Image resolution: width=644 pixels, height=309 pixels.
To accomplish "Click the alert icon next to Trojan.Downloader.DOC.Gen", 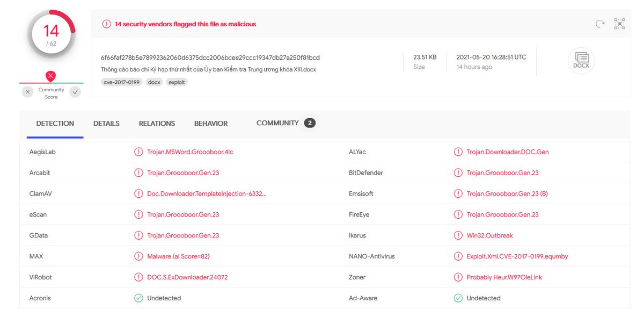I will tap(458, 152).
